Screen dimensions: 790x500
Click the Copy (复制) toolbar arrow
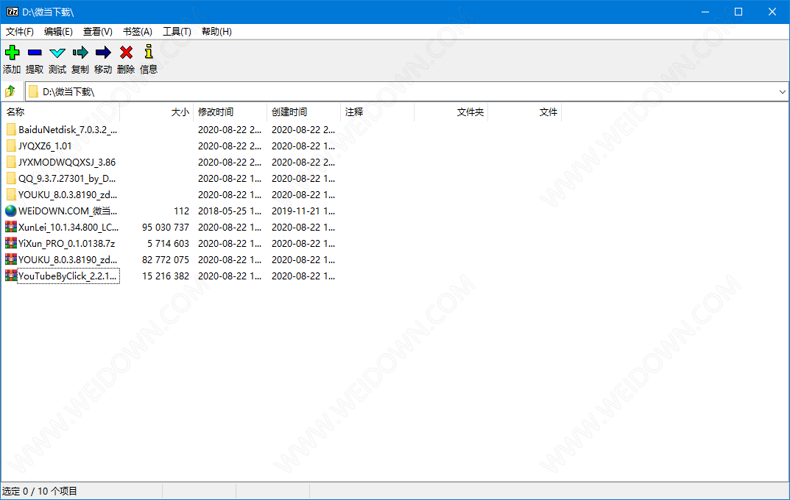[x=80, y=52]
